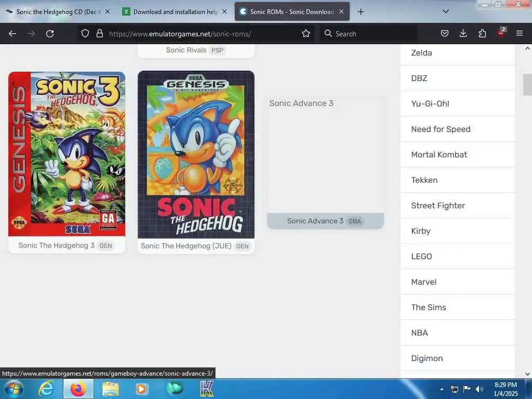Click the site security padlock icon

click(x=99, y=34)
